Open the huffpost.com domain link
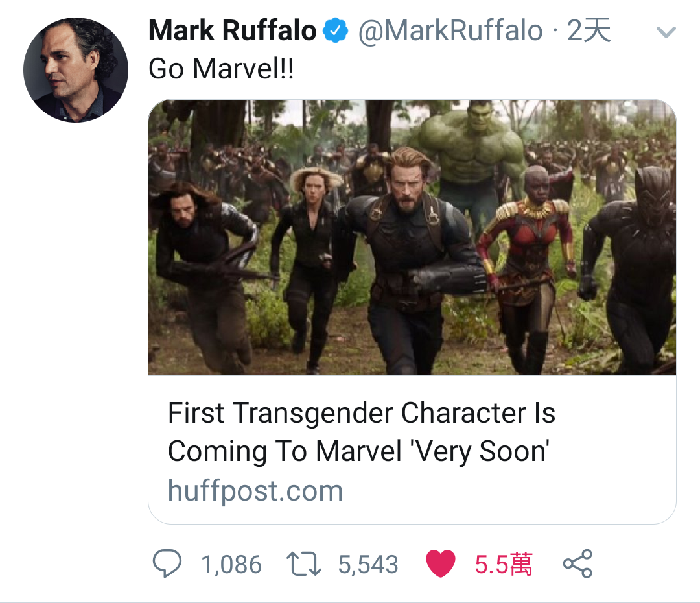 click(x=255, y=490)
